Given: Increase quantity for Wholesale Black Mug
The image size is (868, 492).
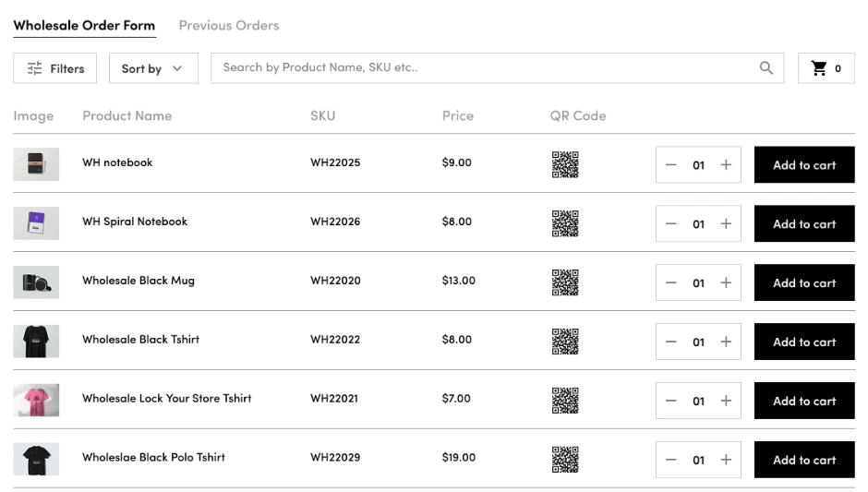Looking at the screenshot, I should [726, 282].
